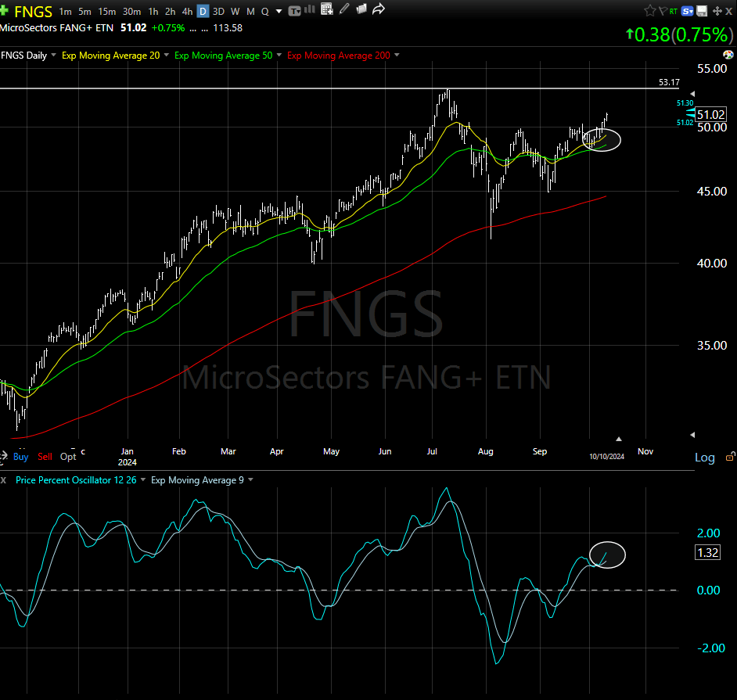
Task: Choose the M monthly timeframe tab
Action: point(250,11)
